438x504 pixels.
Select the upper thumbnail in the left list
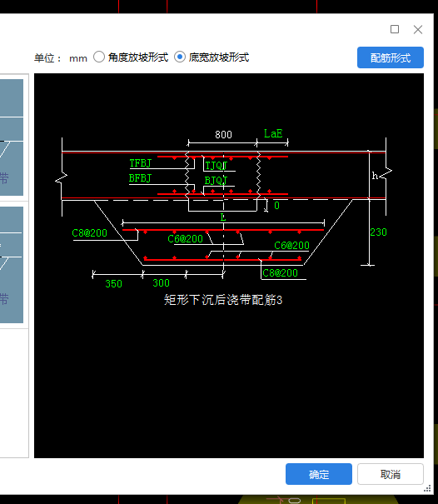click(x=12, y=137)
